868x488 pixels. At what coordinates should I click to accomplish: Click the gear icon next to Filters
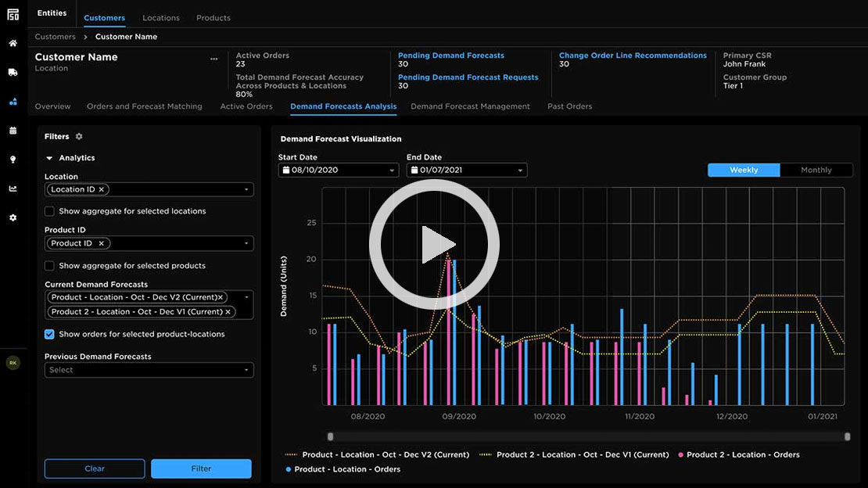[79, 137]
